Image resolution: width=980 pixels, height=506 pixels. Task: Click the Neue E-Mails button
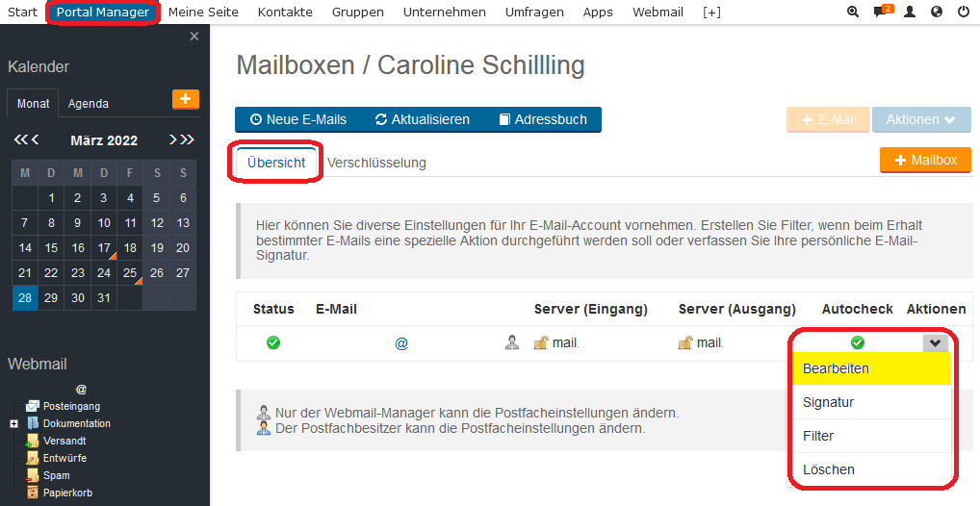298,119
